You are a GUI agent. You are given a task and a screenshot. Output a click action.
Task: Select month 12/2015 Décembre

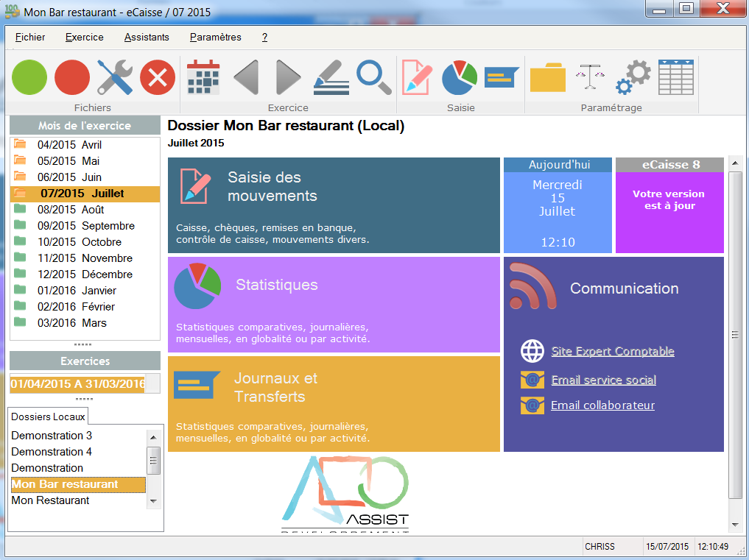tap(85, 274)
